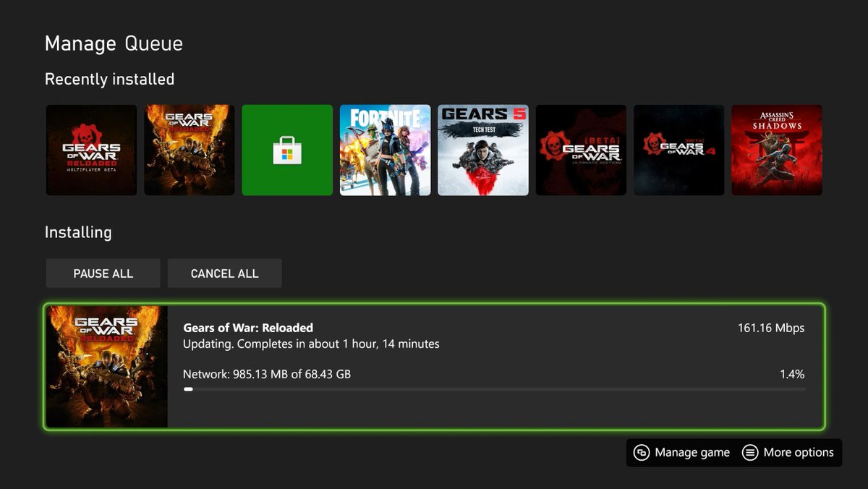Click the PAUSE ALL button
This screenshot has height=489, width=868.
(x=103, y=273)
